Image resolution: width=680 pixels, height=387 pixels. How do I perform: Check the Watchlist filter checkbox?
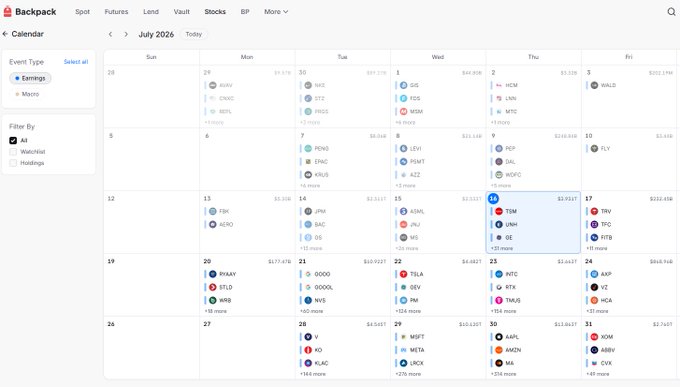click(x=13, y=152)
